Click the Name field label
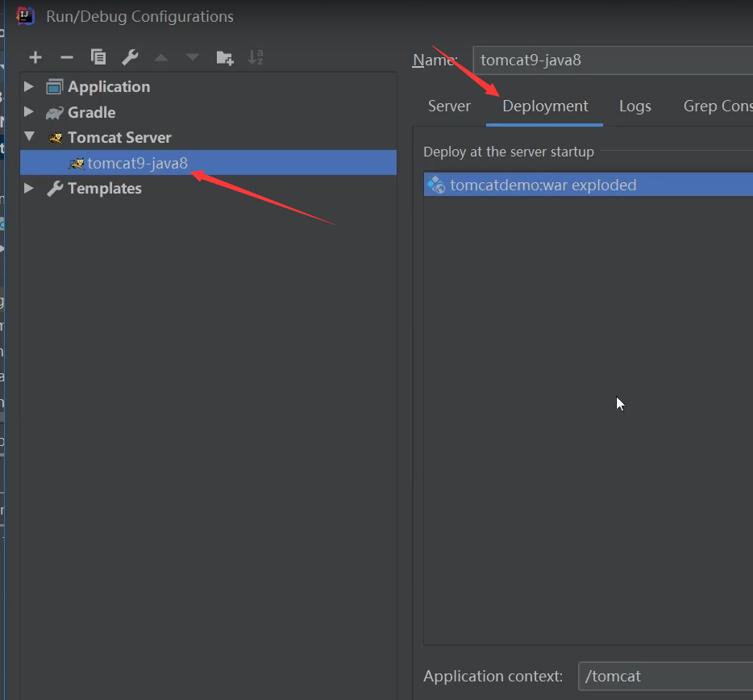The image size is (753, 700). [435, 60]
